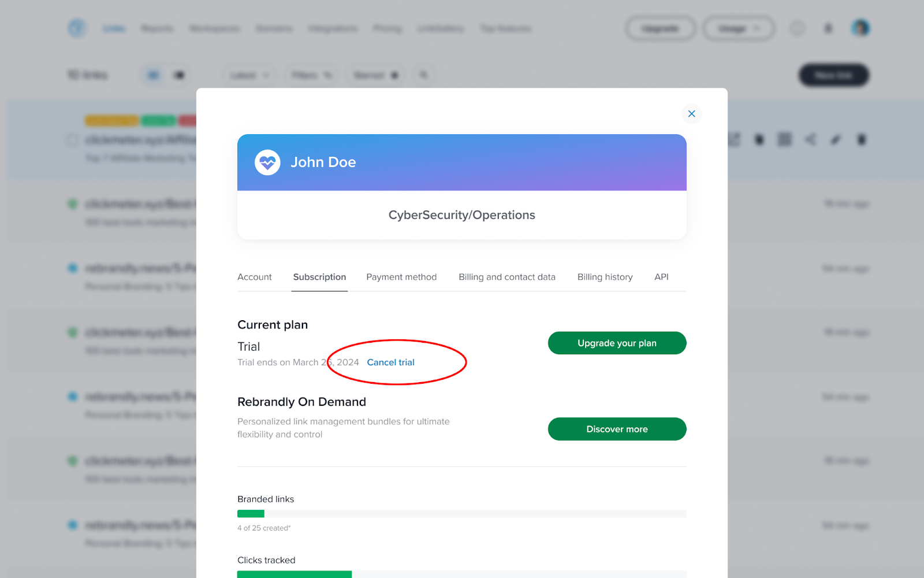Click the heart avatar icon beside John Doe

tap(267, 162)
